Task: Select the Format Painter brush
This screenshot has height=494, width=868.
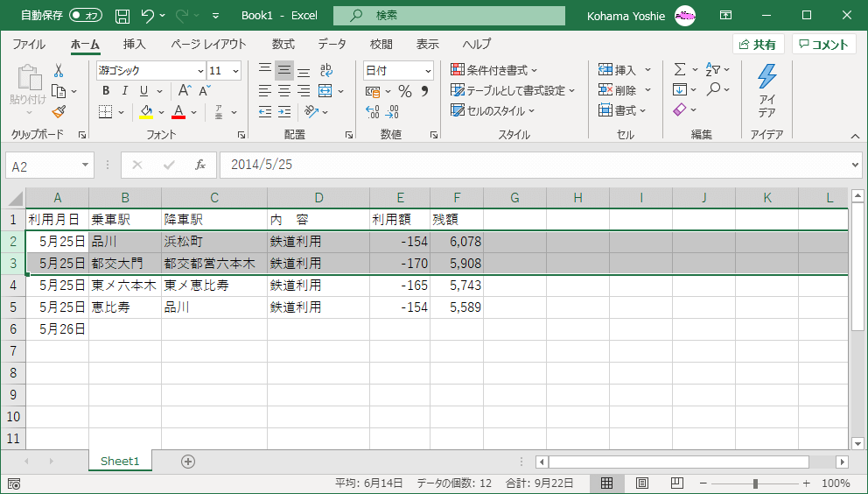Action: pyautogui.click(x=59, y=112)
